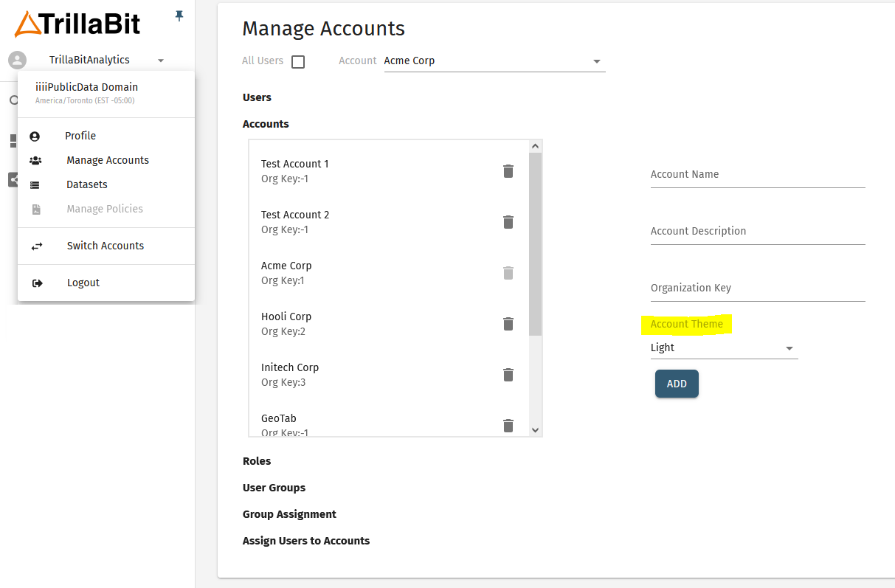This screenshot has height=588, width=895.
Task: Click the TrillaBit logo
Action: tap(77, 24)
